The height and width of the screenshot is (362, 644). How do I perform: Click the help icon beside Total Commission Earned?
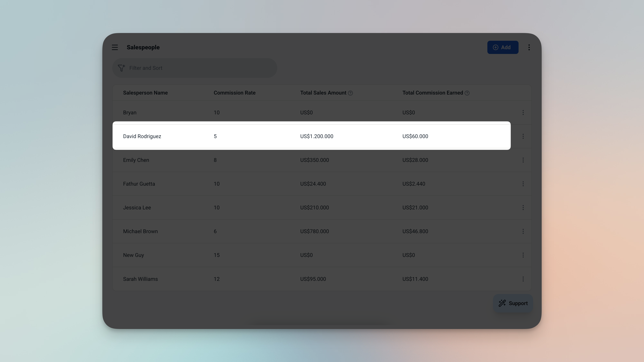tap(467, 93)
